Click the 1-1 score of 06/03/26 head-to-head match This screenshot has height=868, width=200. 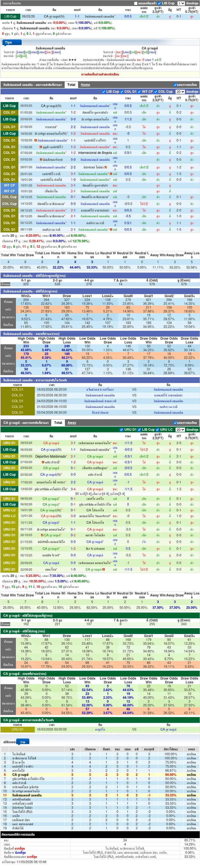(x=77, y=16)
